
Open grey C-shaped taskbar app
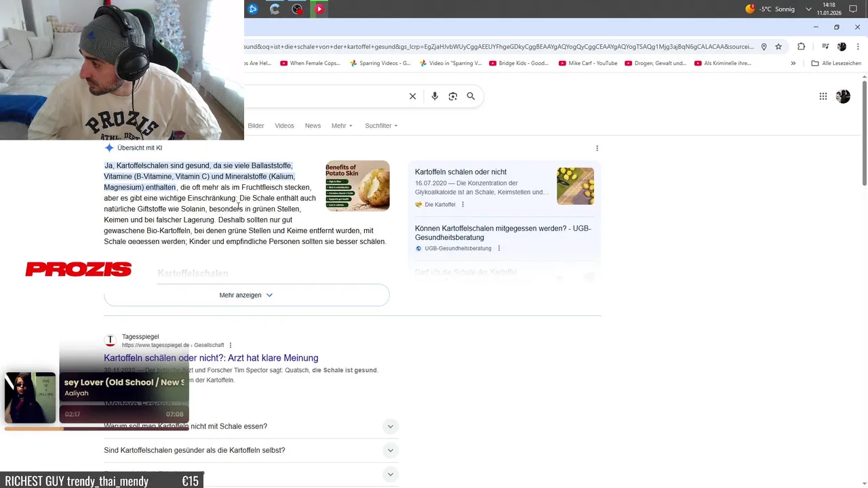tap(275, 9)
